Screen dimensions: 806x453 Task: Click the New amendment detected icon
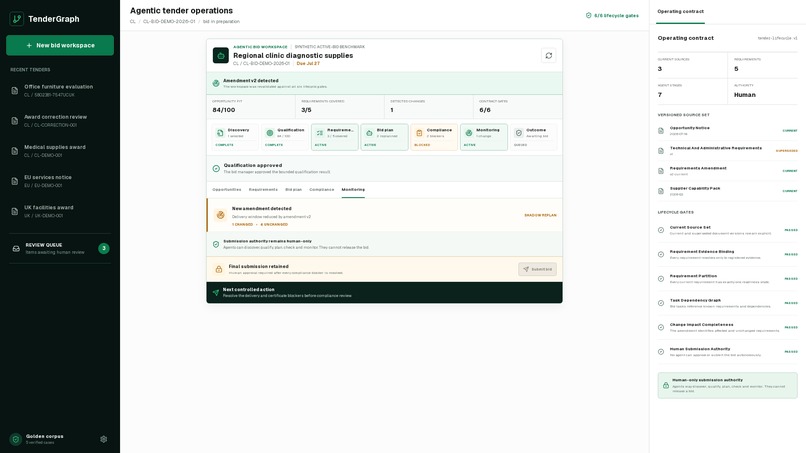point(221,215)
